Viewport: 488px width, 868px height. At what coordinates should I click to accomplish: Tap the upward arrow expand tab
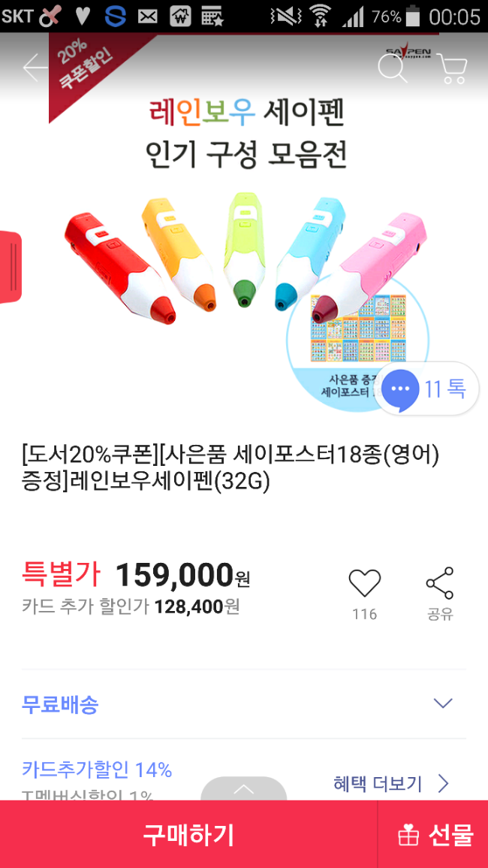click(244, 789)
